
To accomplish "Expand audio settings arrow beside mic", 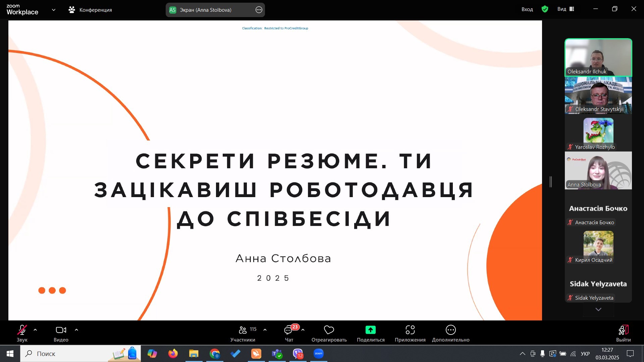I will click(35, 330).
